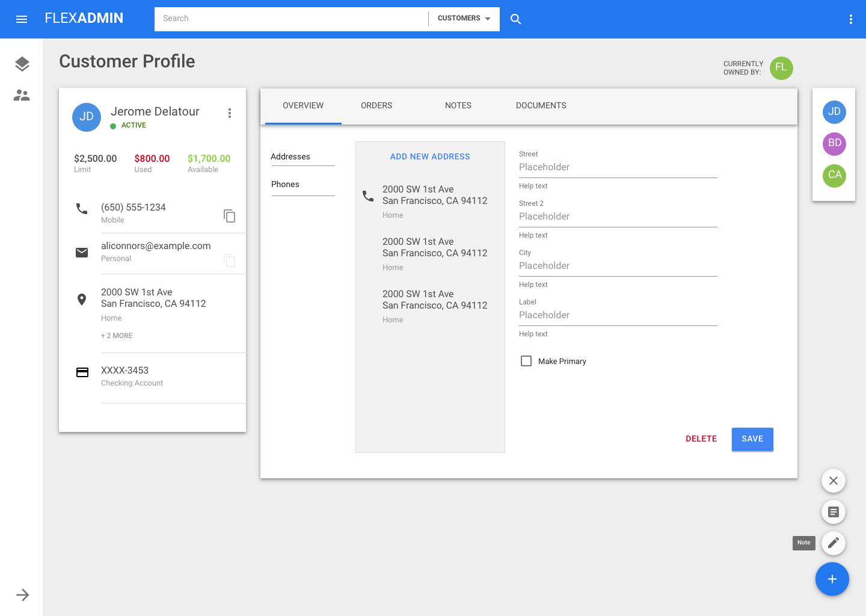866x616 pixels.
Task: Open the layers icon in sidebar
Action: coord(22,64)
